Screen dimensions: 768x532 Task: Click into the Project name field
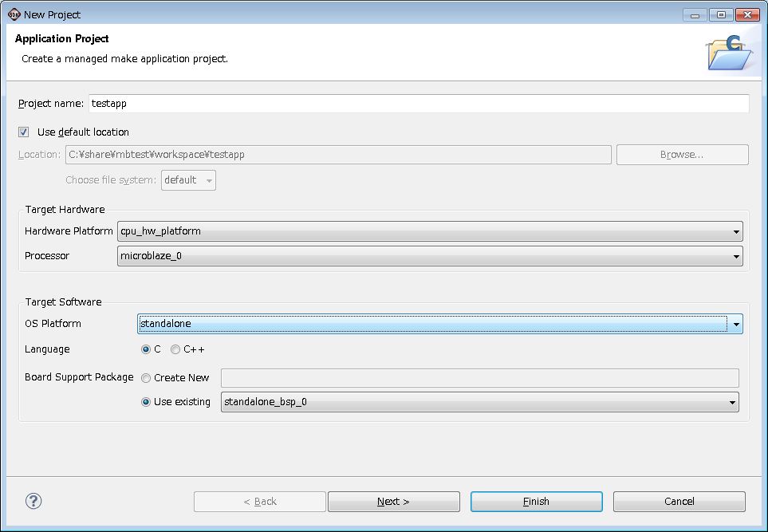coord(419,104)
